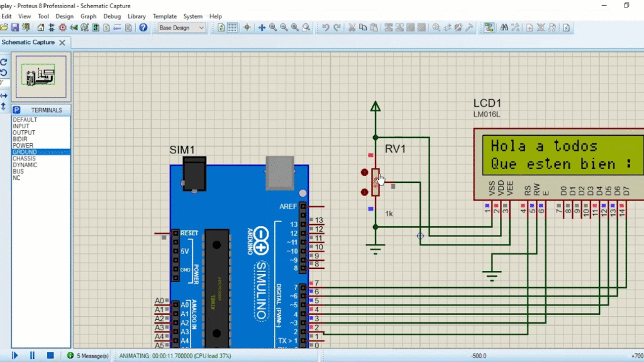Image resolution: width=644 pixels, height=362 pixels.
Task: Click the Make Device icon
Action: click(x=447, y=28)
